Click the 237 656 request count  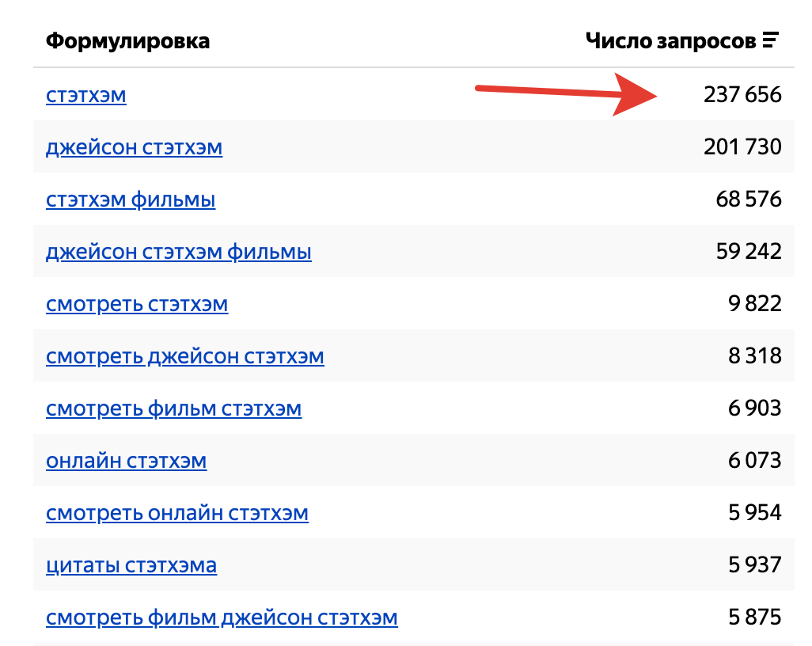[x=742, y=96]
